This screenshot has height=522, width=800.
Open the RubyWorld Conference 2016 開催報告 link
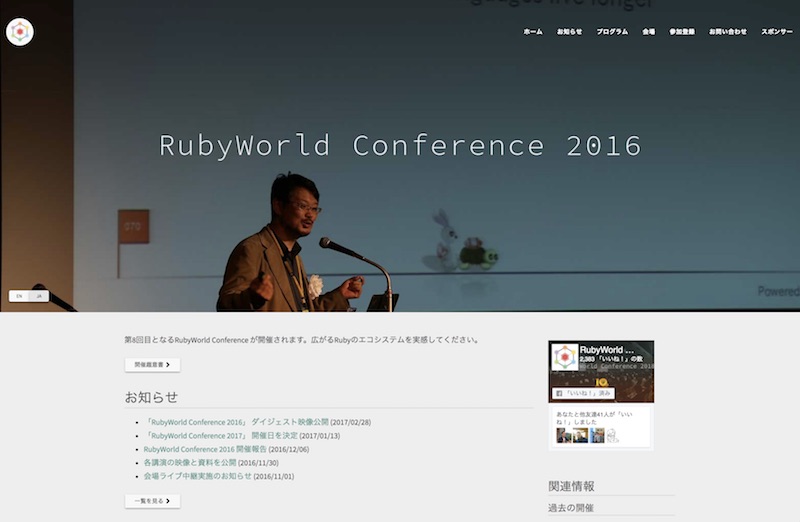point(205,449)
